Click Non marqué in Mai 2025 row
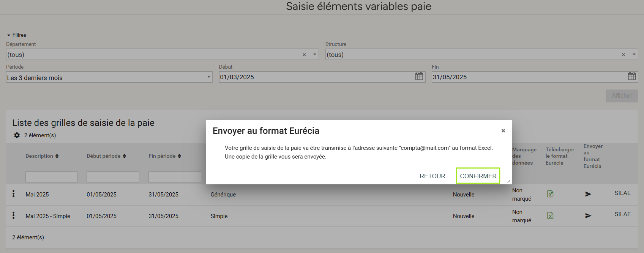This screenshot has height=253, width=644. [522, 195]
